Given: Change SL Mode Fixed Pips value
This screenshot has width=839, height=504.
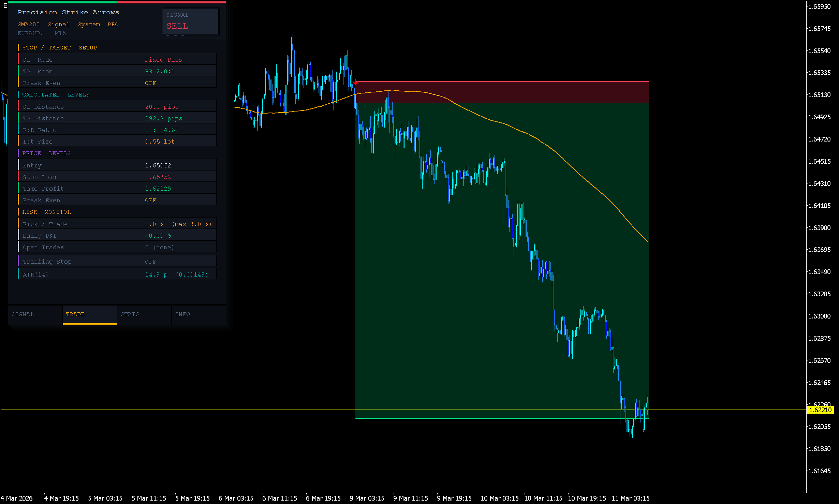Looking at the screenshot, I should (x=163, y=60).
